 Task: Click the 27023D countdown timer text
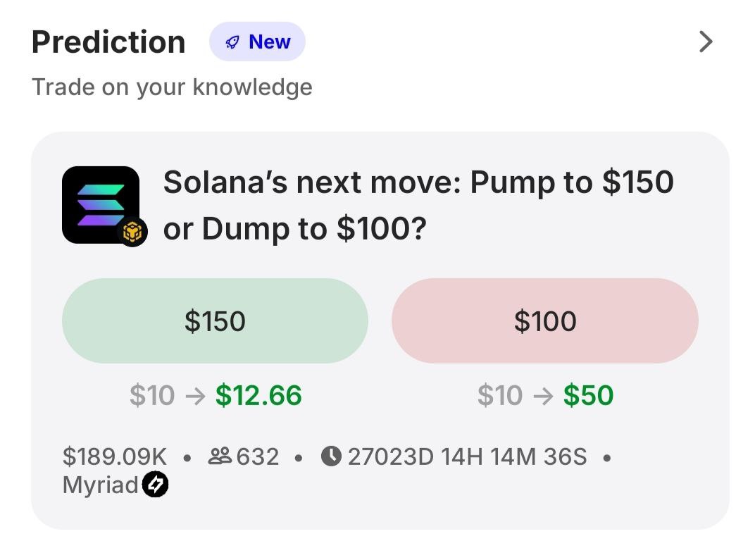click(x=467, y=457)
